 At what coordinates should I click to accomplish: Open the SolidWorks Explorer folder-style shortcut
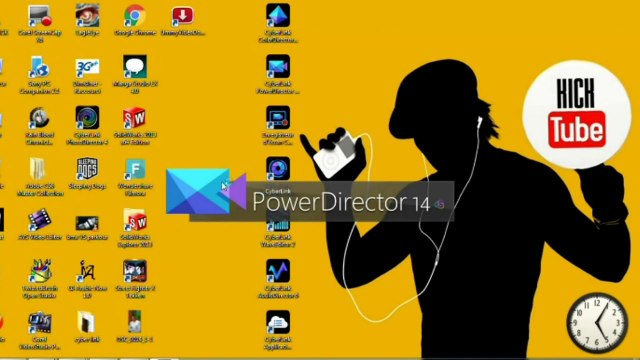[x=135, y=220]
